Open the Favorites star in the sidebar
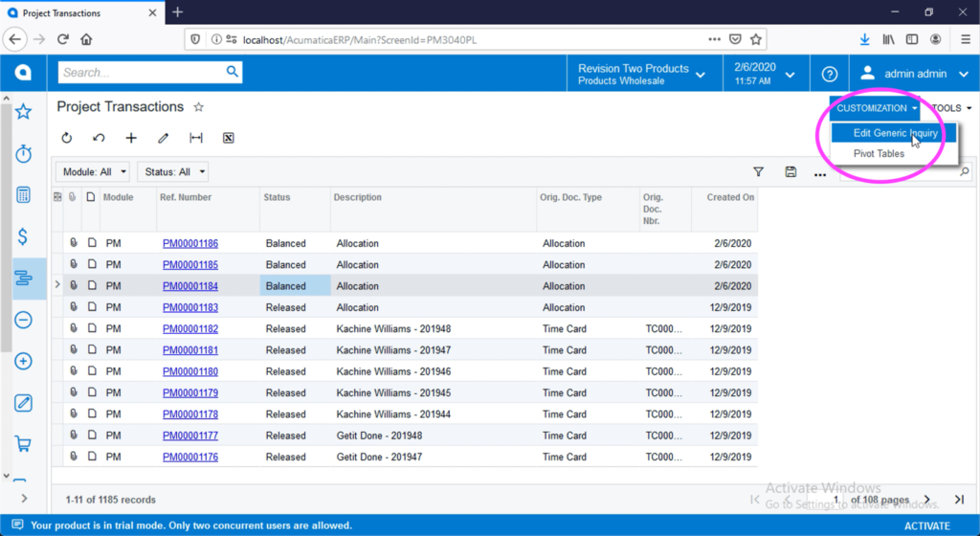 click(23, 112)
